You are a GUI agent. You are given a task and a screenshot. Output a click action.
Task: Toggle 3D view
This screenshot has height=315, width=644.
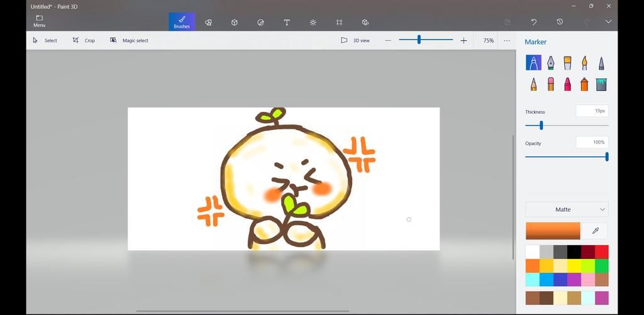[355, 40]
